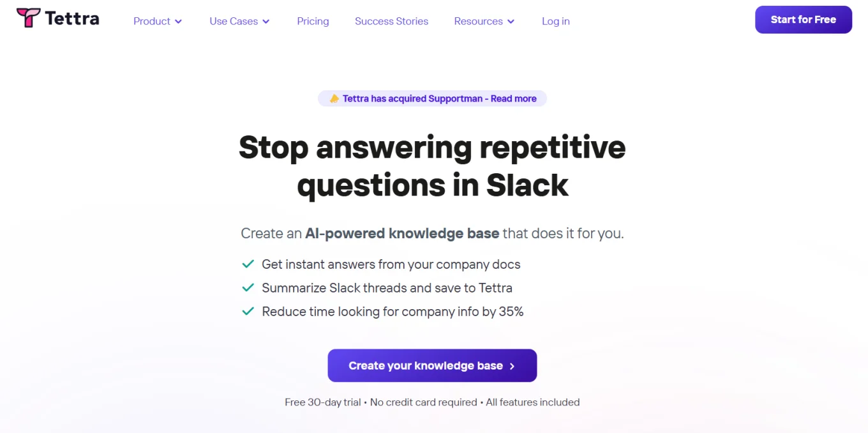Viewport: 868px width, 433px height.
Task: Open the Product menu
Action: (152, 21)
